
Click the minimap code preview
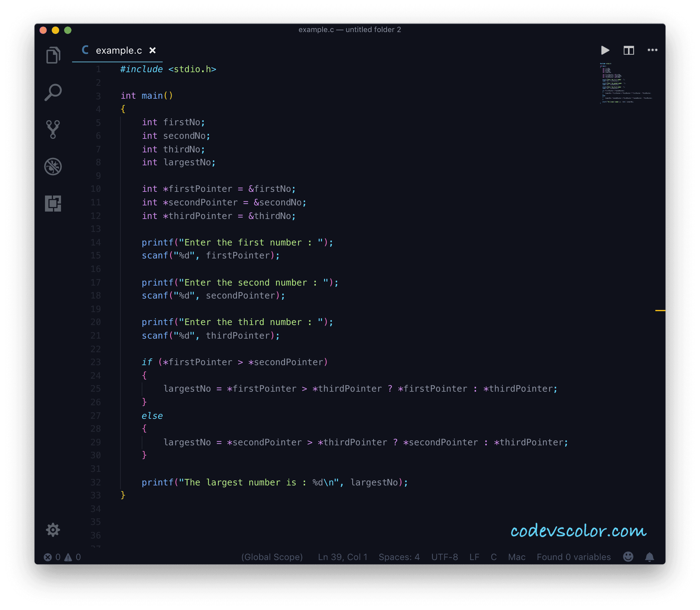click(625, 83)
